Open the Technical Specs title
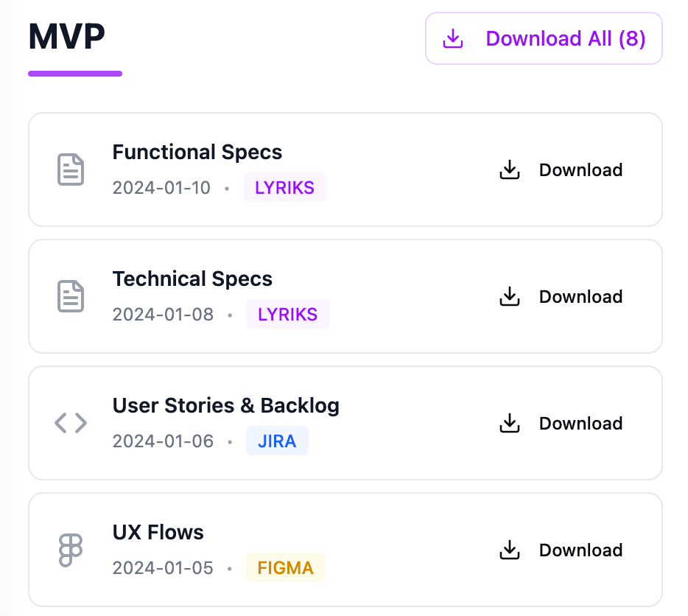688x616 pixels. pos(192,279)
